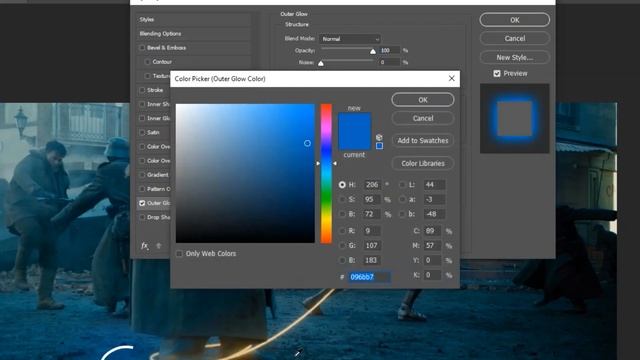Click the H value field showing 206
Image resolution: width=640 pixels, height=360 pixels.
tap(372, 185)
